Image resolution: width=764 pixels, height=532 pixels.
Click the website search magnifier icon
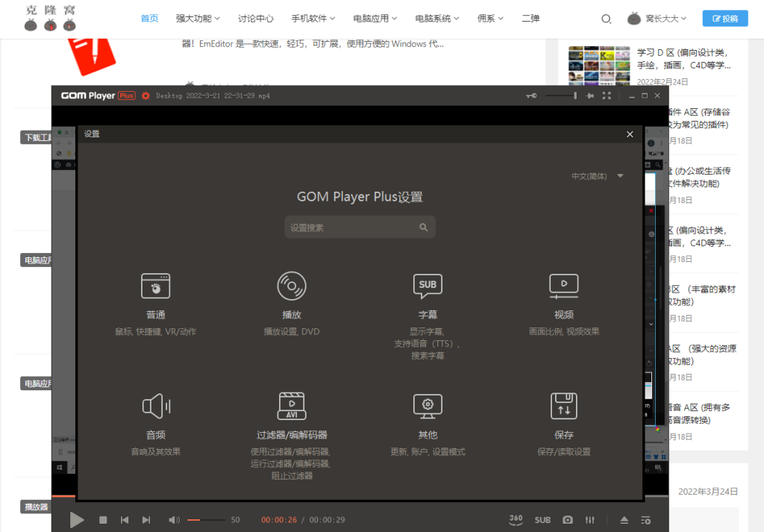pyautogui.click(x=606, y=19)
